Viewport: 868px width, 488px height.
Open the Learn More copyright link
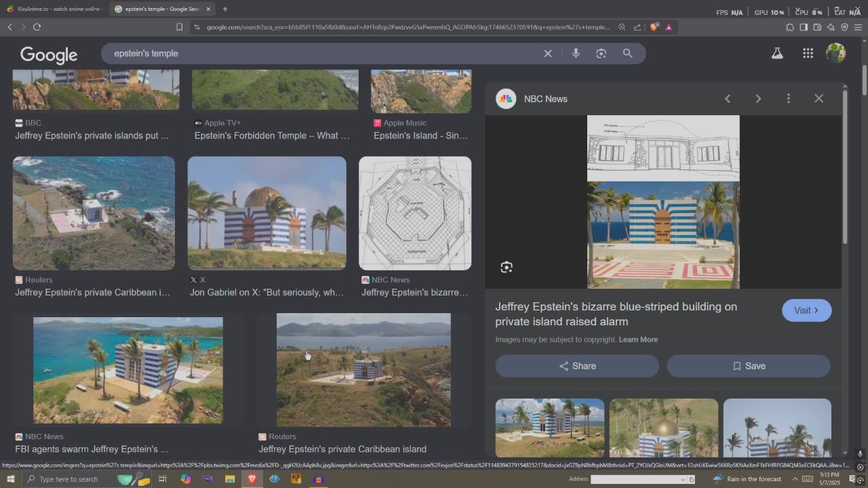click(638, 340)
